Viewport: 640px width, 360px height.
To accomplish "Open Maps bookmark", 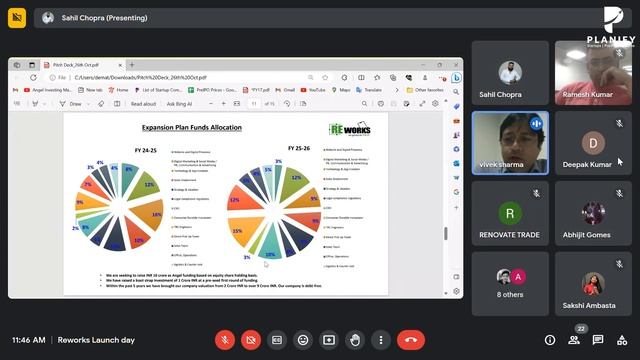I will pyautogui.click(x=341, y=90).
